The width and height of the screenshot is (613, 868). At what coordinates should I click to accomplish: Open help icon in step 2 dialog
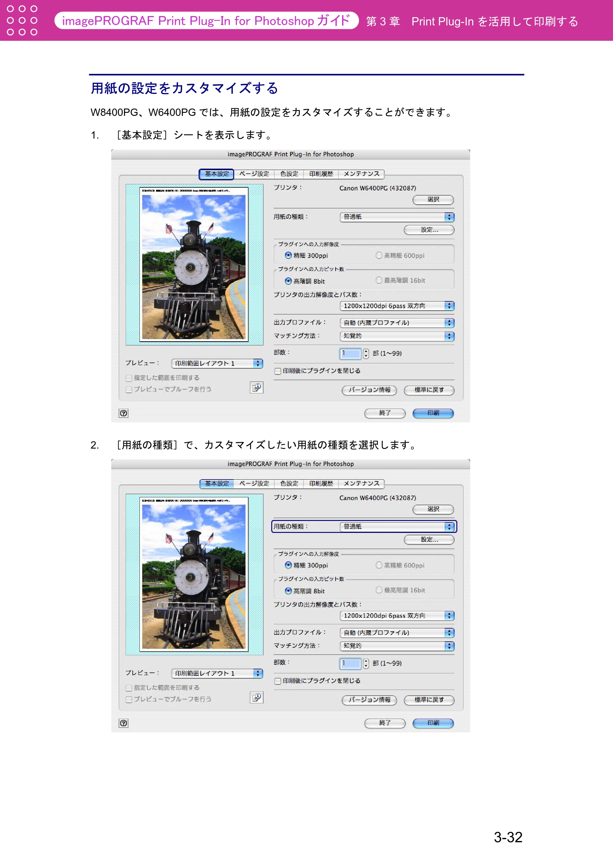[x=124, y=723]
